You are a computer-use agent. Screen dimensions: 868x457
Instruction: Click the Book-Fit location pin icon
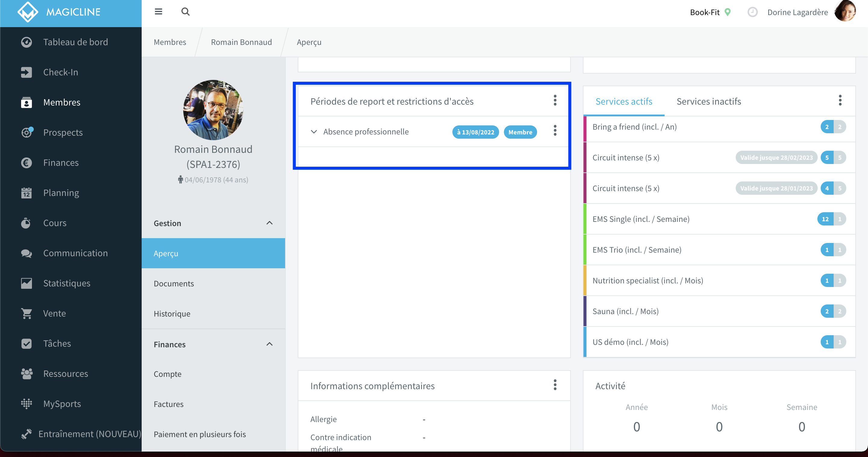pos(728,12)
